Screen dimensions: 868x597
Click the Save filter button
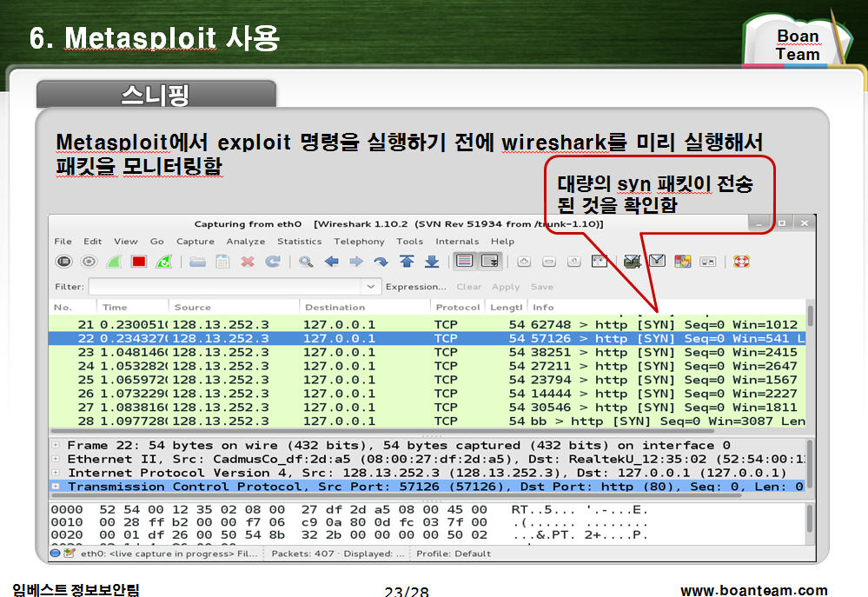(542, 287)
